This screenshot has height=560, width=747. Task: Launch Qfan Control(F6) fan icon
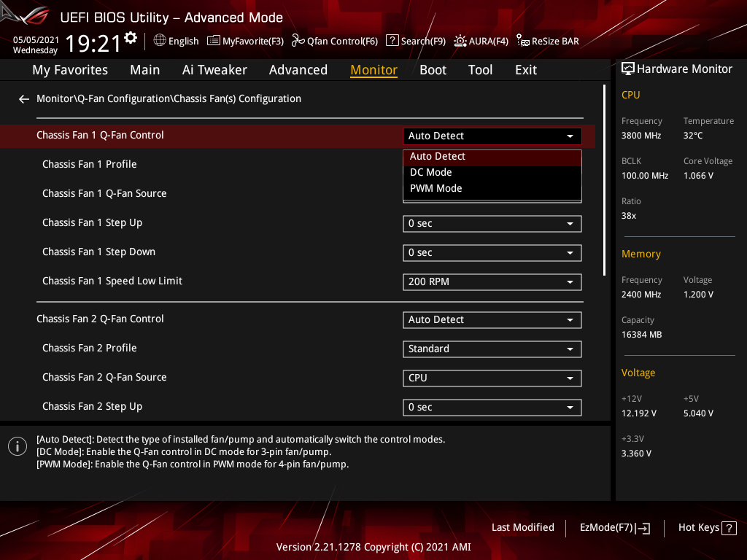[x=298, y=41]
